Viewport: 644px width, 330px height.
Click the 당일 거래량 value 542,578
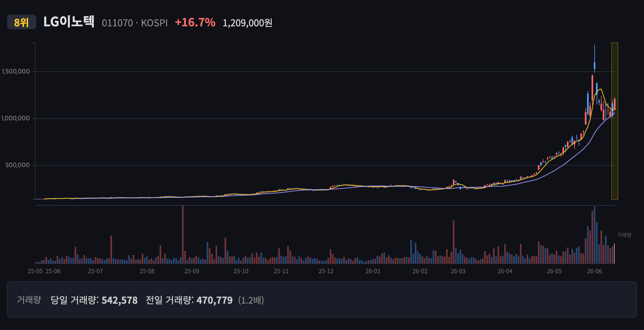point(119,300)
